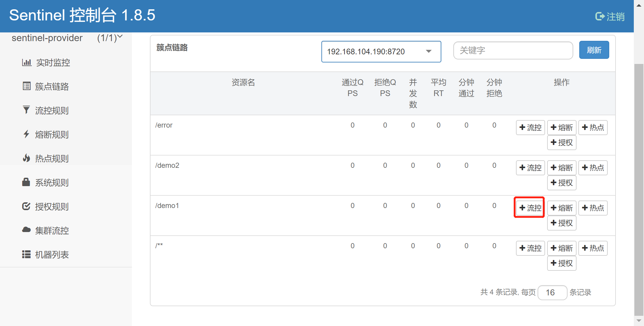Click the /error resource name

tap(164, 125)
